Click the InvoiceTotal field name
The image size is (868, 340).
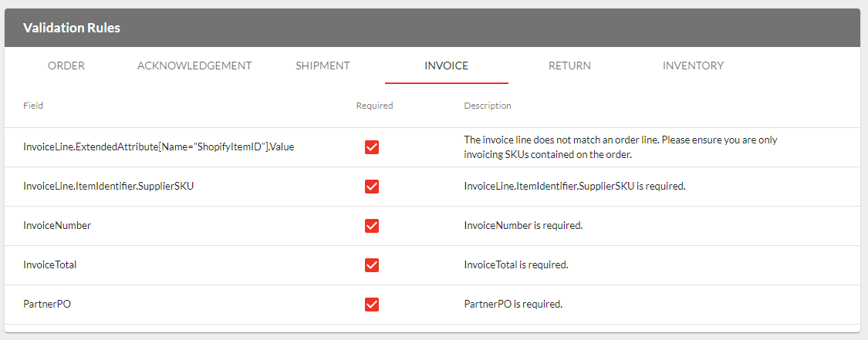50,265
